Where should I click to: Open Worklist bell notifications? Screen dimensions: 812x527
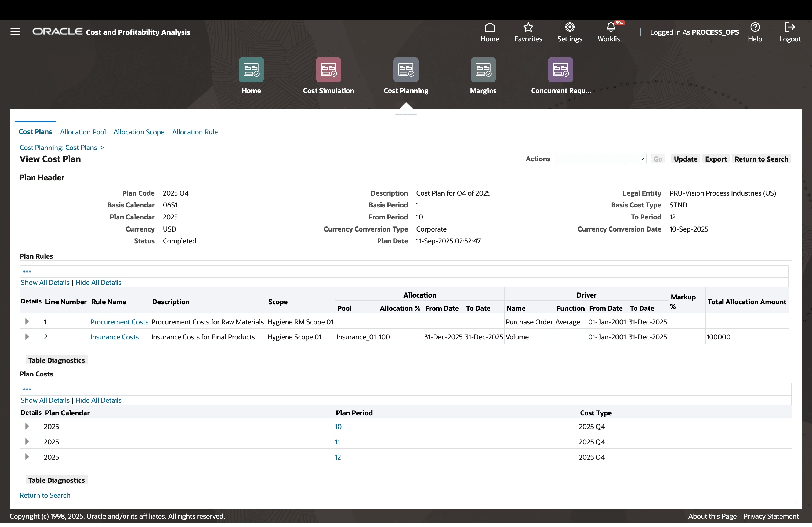pyautogui.click(x=610, y=27)
